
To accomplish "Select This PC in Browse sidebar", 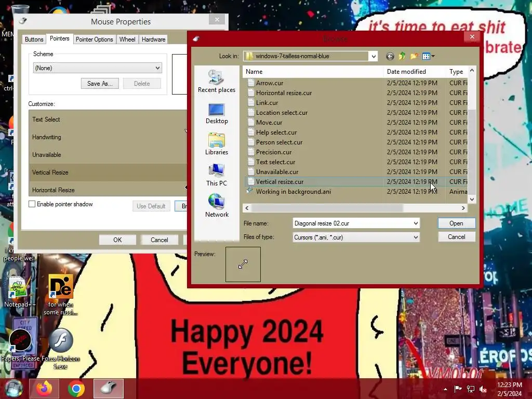I will tap(217, 175).
